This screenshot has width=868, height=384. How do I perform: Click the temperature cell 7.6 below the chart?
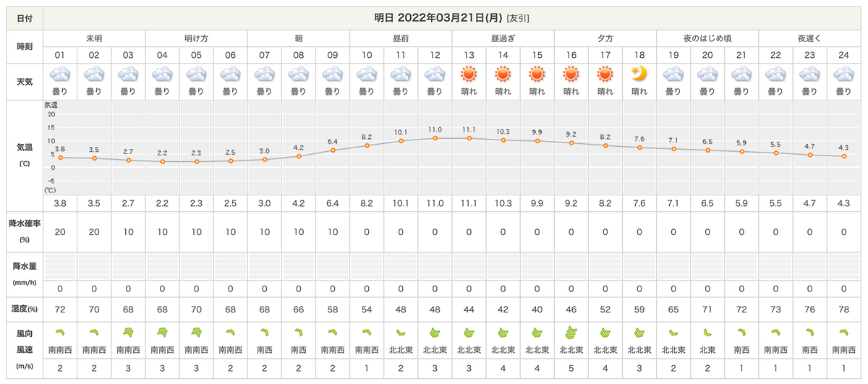tap(639, 204)
